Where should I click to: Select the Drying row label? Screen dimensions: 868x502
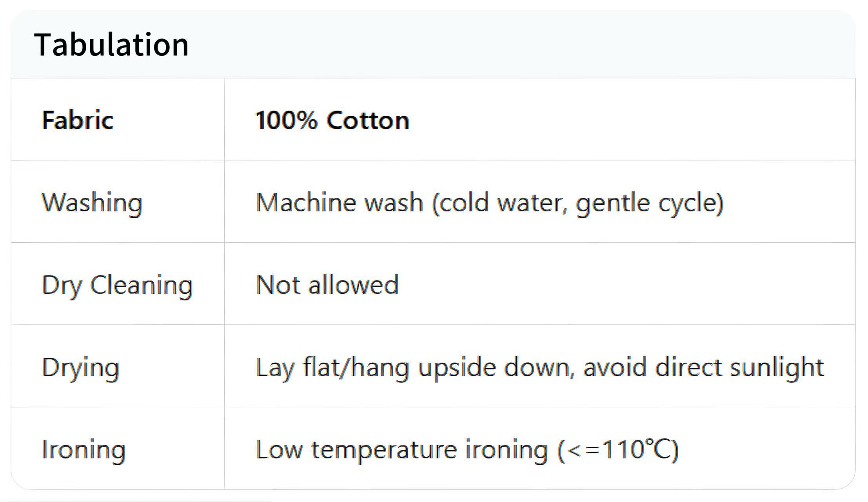[x=80, y=367]
